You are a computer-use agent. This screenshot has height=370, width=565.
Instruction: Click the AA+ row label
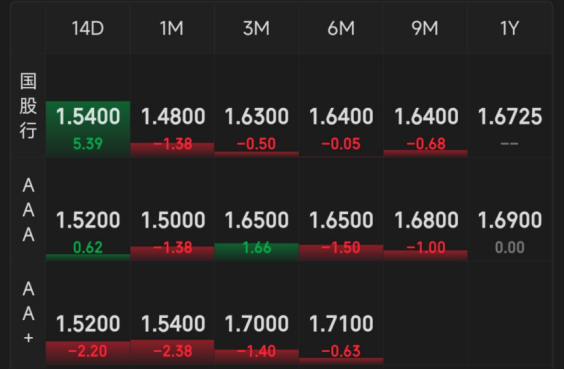pos(28,313)
